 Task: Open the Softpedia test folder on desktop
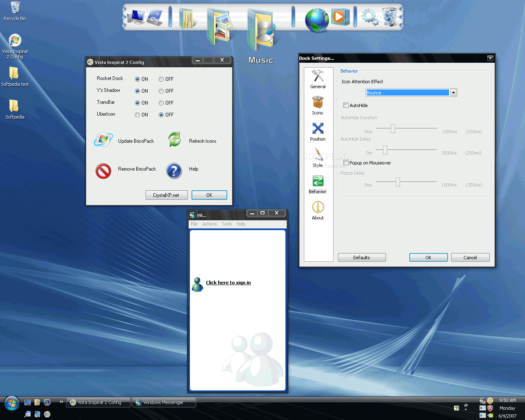coord(15,76)
